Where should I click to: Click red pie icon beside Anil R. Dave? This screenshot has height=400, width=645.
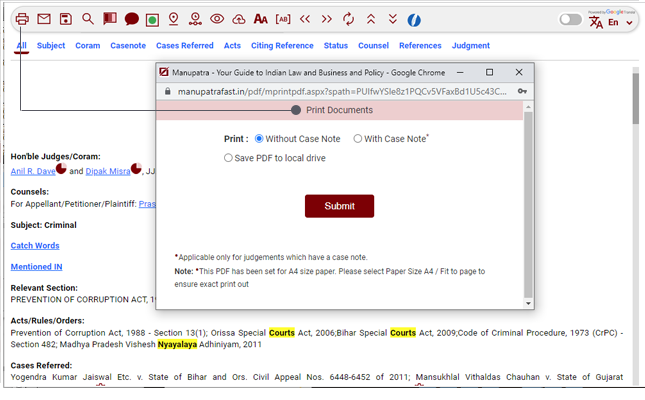(x=61, y=168)
